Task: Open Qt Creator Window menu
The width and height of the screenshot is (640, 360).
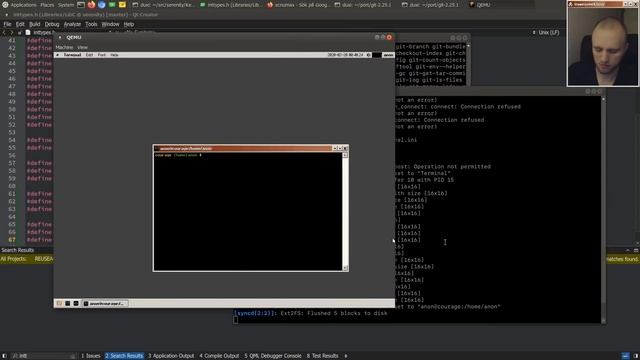Action: [110, 24]
